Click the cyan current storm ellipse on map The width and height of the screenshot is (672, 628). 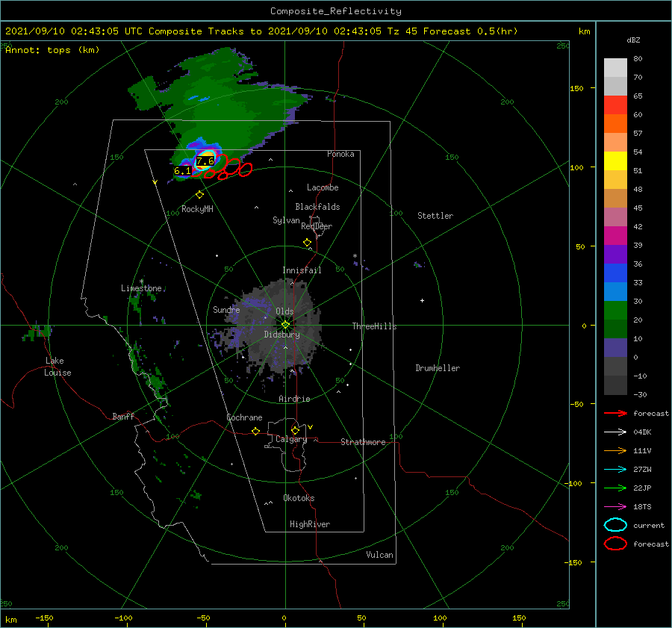[x=205, y=161]
